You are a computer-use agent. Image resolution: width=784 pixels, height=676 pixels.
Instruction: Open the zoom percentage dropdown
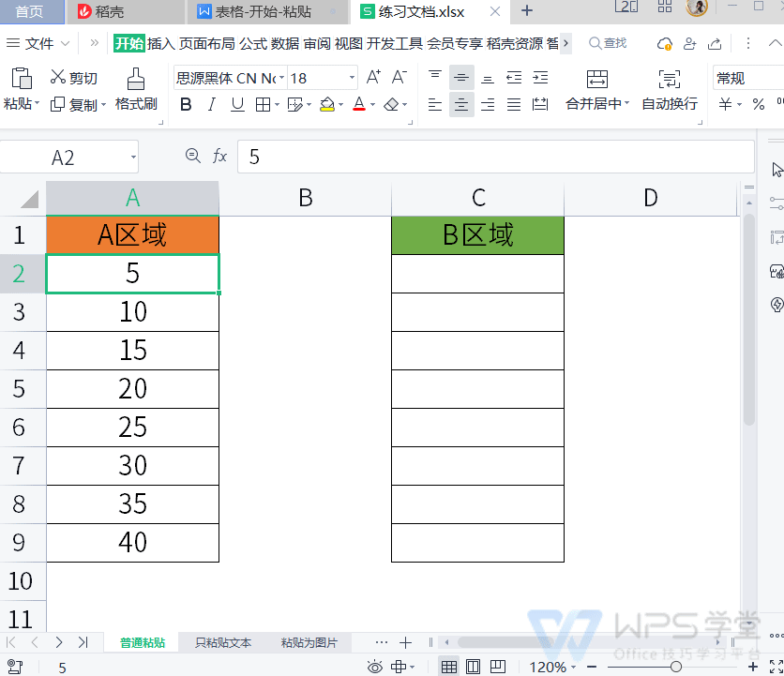574,667
